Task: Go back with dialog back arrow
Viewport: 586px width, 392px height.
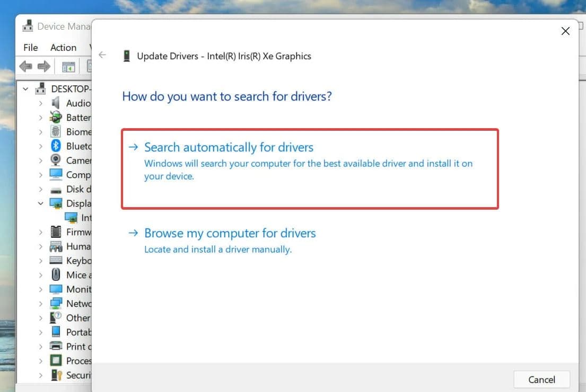Action: coord(102,55)
